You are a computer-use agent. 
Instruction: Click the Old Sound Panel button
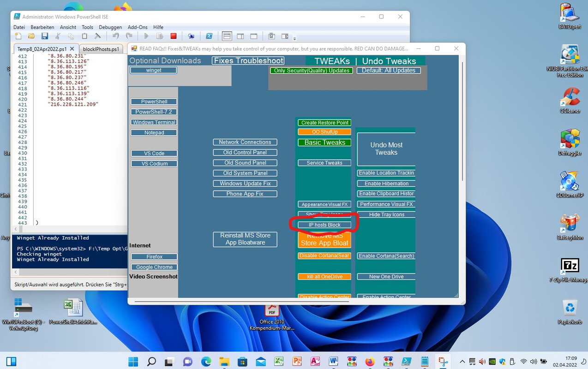coord(245,163)
